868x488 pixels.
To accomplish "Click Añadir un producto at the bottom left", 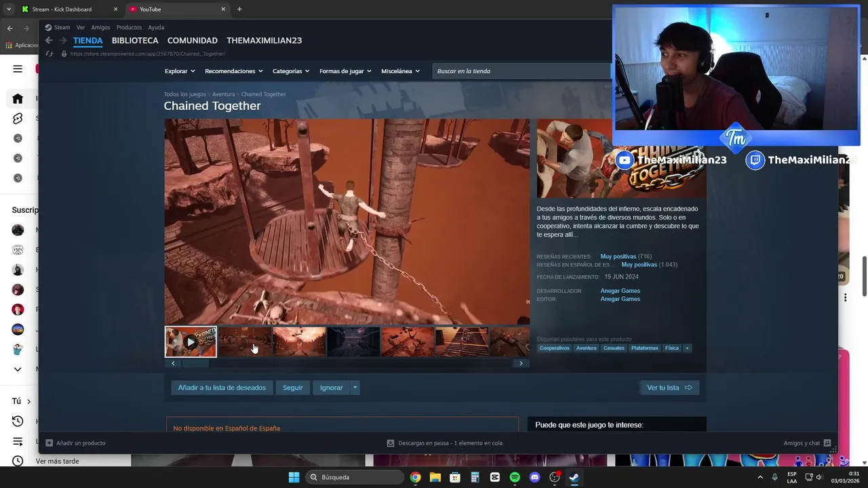I will (x=75, y=443).
